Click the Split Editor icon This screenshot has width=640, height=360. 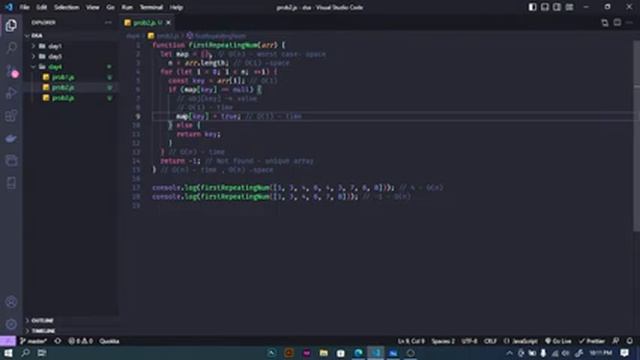[618, 22]
